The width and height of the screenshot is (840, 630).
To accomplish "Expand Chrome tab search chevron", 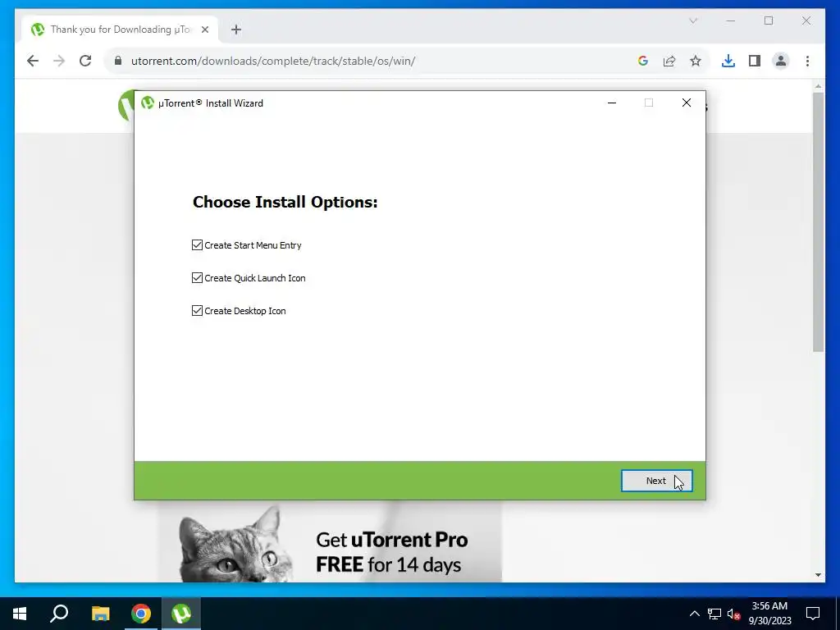I will coord(693,21).
